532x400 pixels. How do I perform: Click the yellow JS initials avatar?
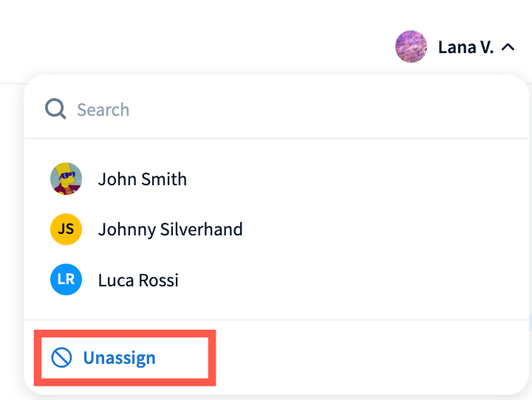pos(66,230)
